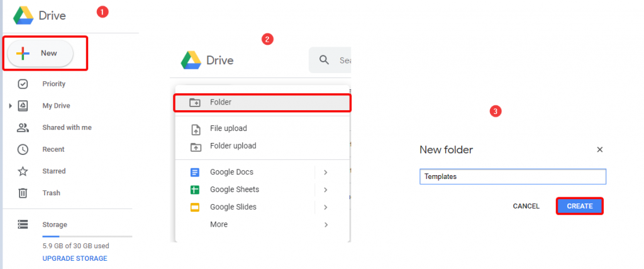Image resolution: width=644 pixels, height=269 pixels.
Task: Click the Templates folder name field
Action: pyautogui.click(x=513, y=176)
